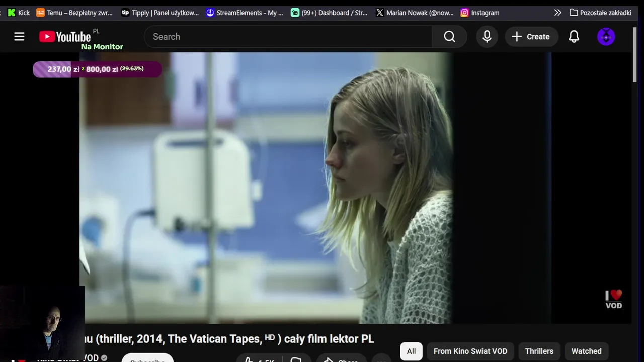This screenshot has height=362, width=644.
Task: Open the Instagram bookmark
Action: [480, 13]
